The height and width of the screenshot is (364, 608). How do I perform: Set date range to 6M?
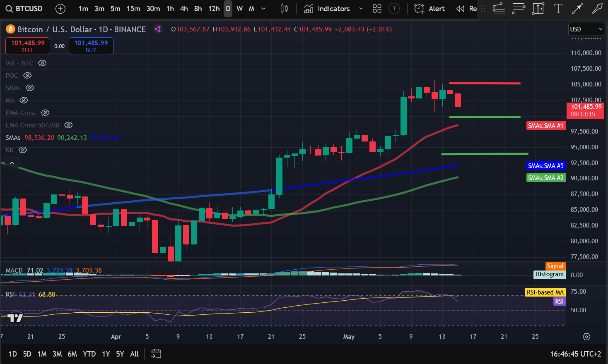click(72, 354)
